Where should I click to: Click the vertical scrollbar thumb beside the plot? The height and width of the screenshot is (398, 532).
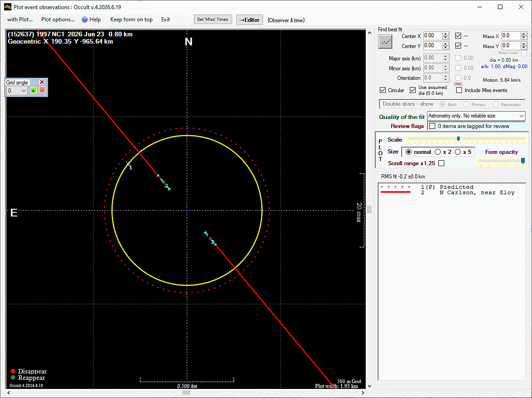[369, 210]
